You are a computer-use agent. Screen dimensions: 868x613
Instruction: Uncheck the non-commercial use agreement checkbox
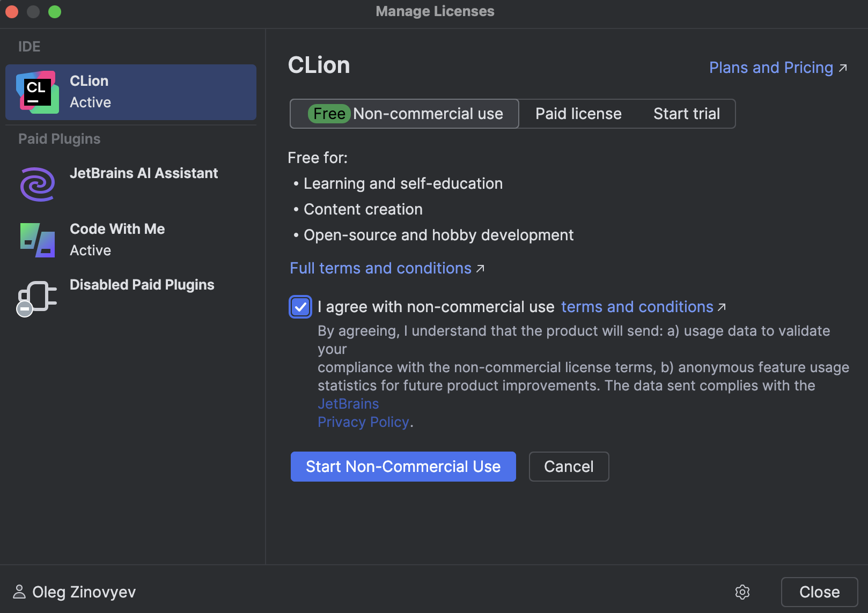coord(300,307)
